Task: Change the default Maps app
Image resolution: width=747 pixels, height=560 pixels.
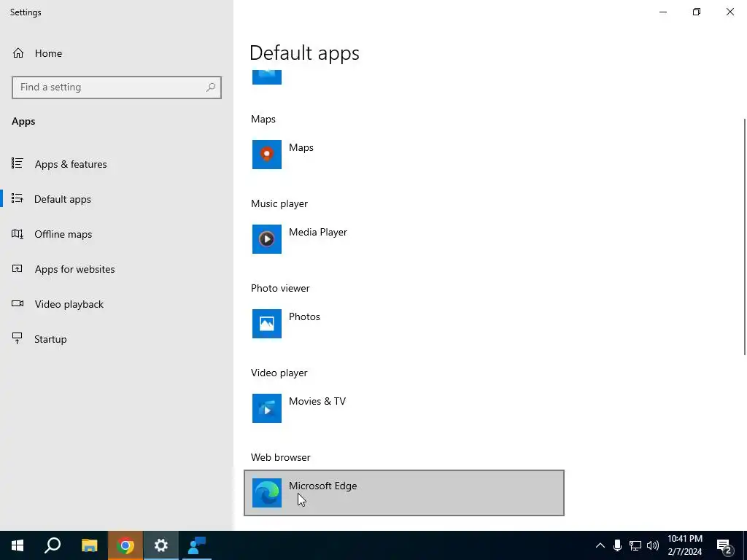Action: tap(404, 155)
